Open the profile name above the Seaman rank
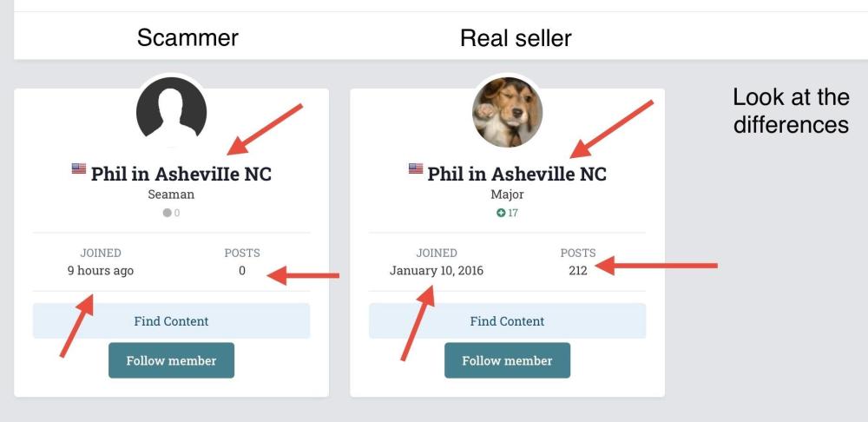Screen dimensions: 868x422 [181, 174]
